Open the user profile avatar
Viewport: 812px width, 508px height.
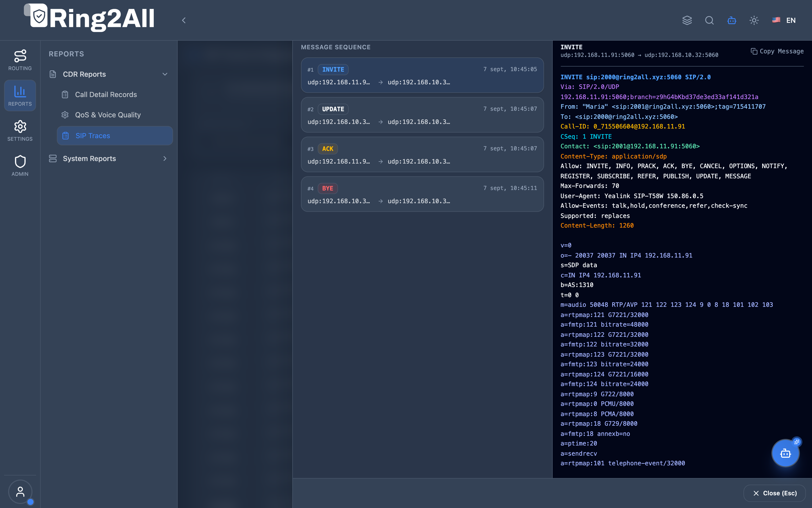20,492
